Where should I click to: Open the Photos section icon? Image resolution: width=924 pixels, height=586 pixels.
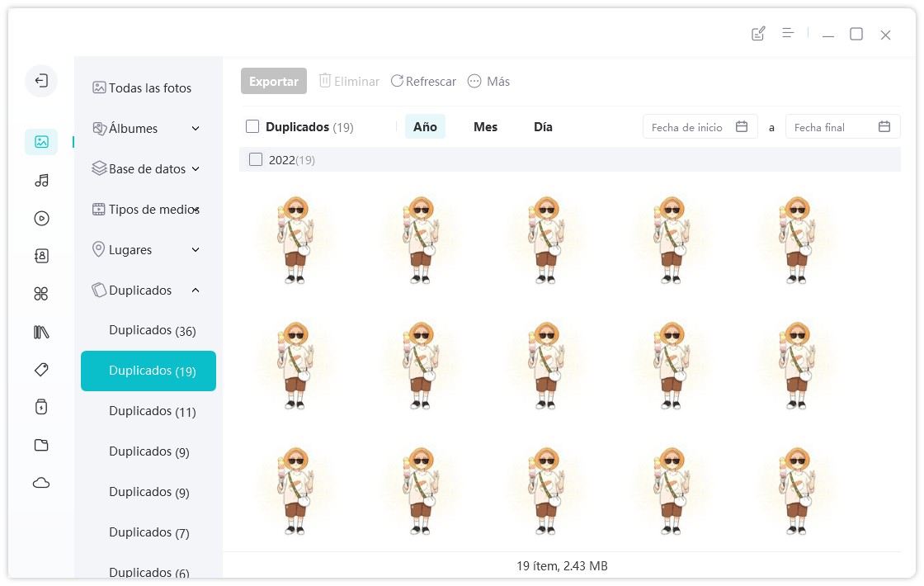pos(41,142)
